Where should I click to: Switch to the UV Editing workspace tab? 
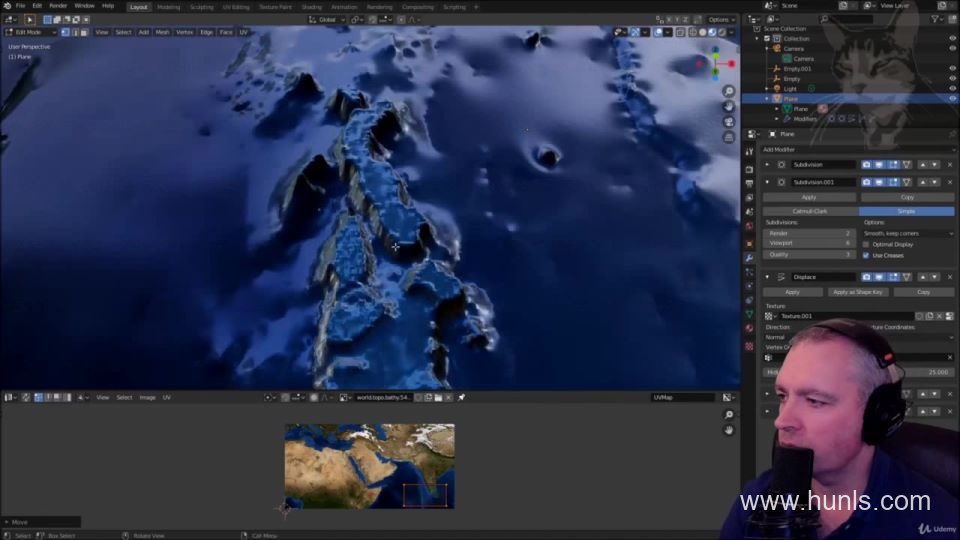click(236, 7)
